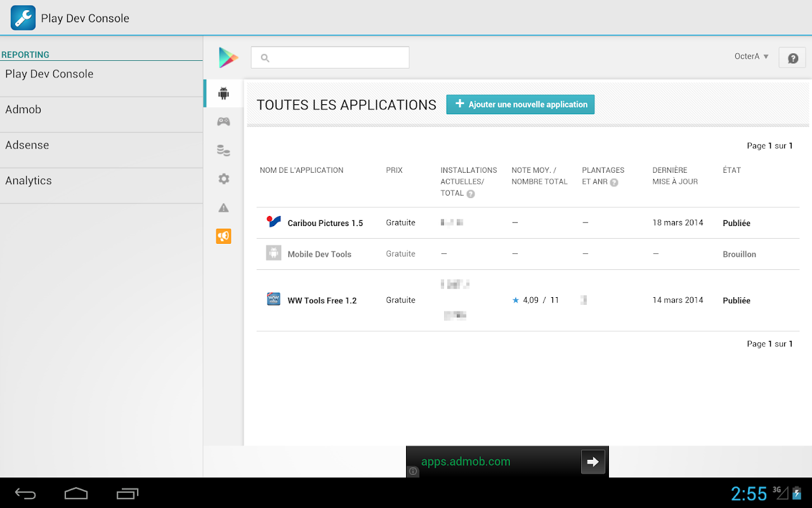Open the game services controller icon
This screenshot has height=508, width=812.
pos(223,121)
